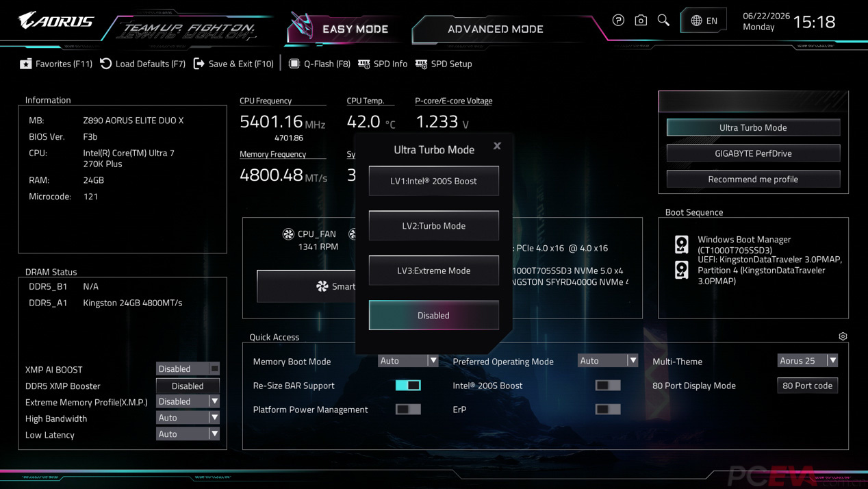Open XMP AI BOOST dropdown

click(188, 368)
